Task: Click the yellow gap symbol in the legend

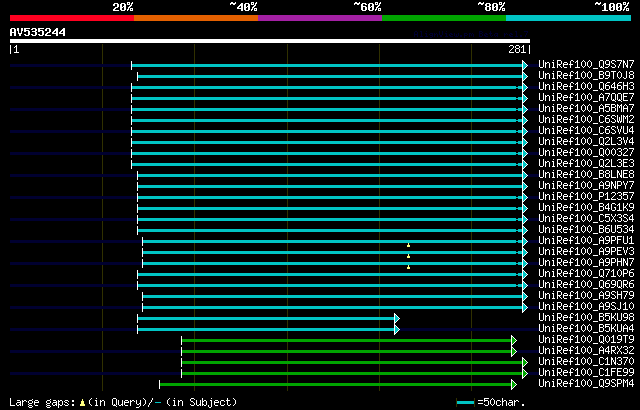Action: coord(82,403)
